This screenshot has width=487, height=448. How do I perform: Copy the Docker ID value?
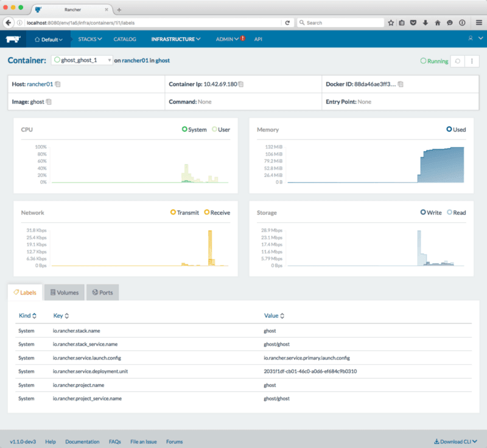point(401,84)
